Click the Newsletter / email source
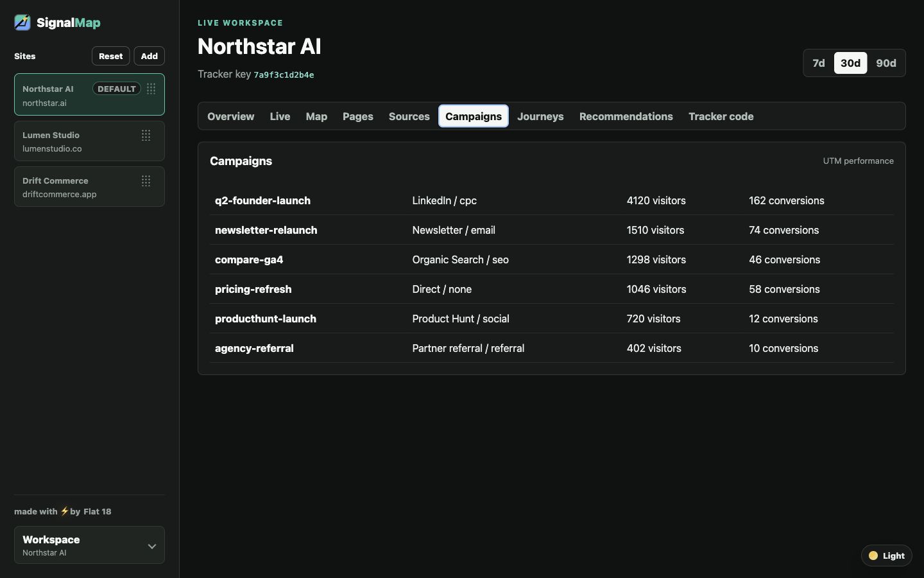 pos(454,230)
